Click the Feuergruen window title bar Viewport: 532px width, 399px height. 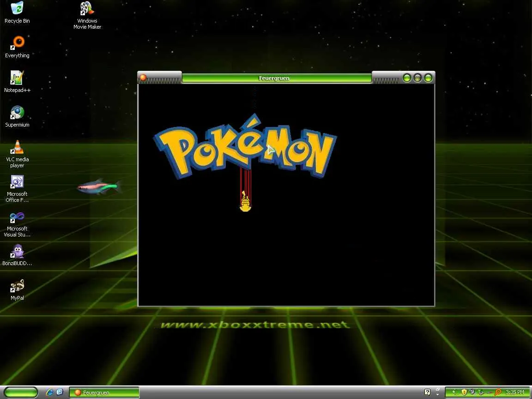coord(277,78)
